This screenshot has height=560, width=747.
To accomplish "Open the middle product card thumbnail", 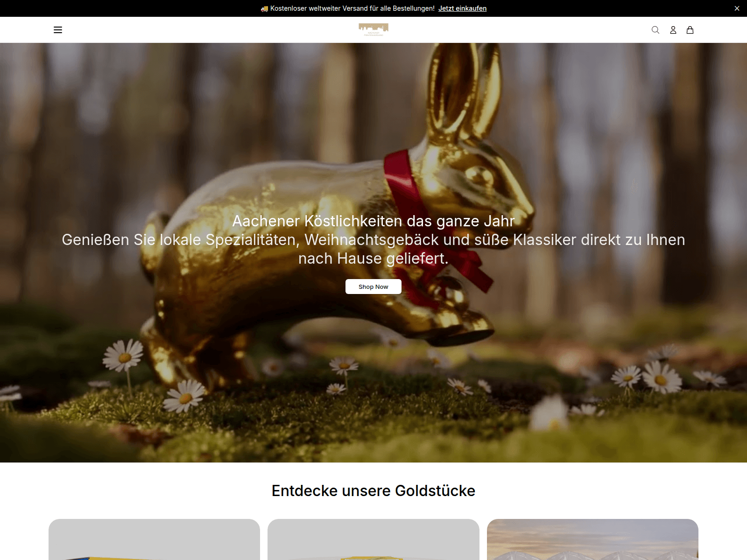I will 373,539.
